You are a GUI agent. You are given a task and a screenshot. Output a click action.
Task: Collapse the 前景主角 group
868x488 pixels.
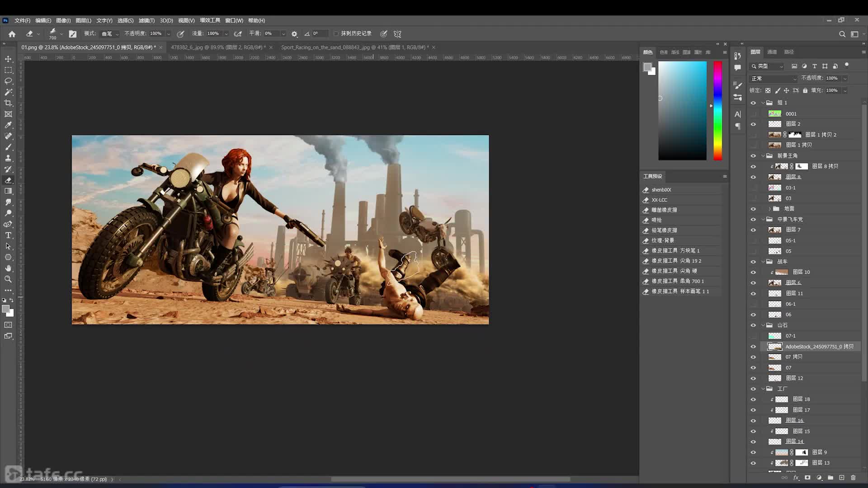[763, 156]
